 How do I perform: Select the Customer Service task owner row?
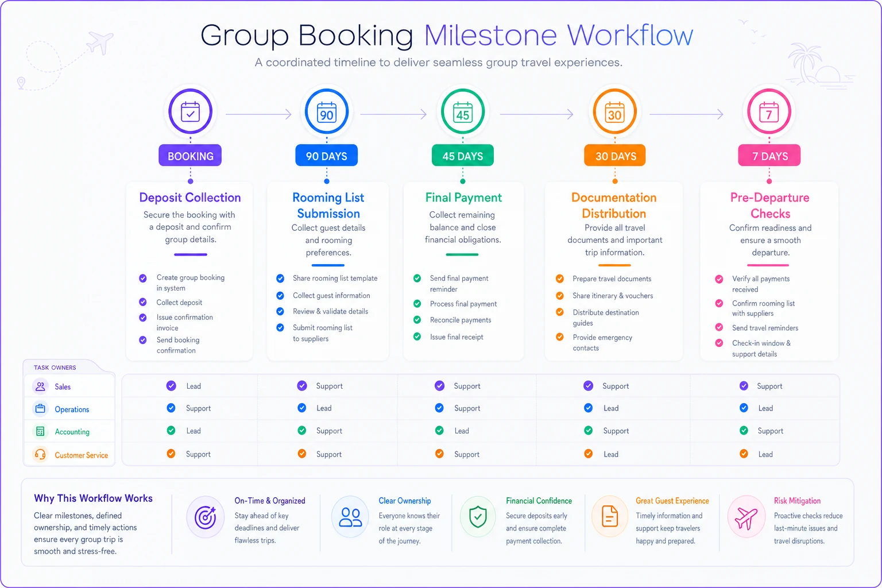point(69,455)
